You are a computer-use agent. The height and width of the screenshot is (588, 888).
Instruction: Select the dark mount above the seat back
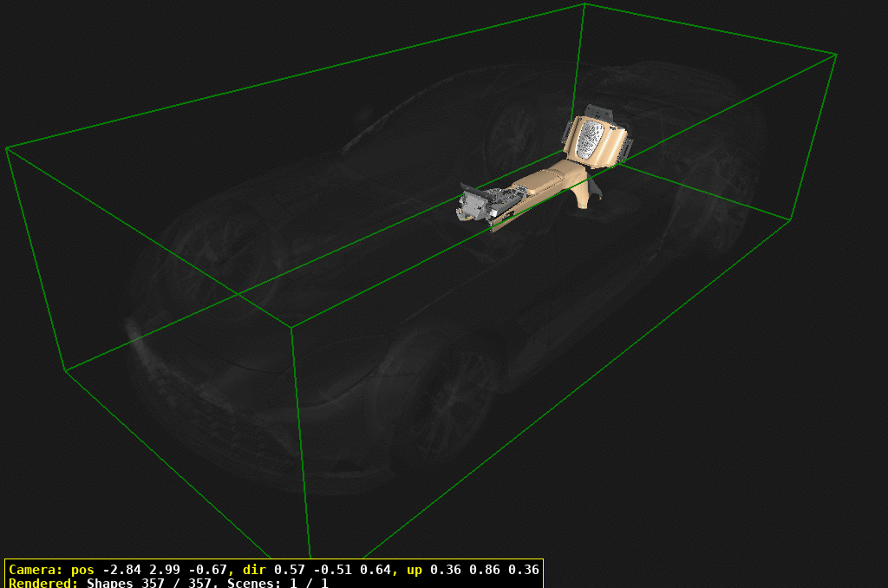pos(598,113)
